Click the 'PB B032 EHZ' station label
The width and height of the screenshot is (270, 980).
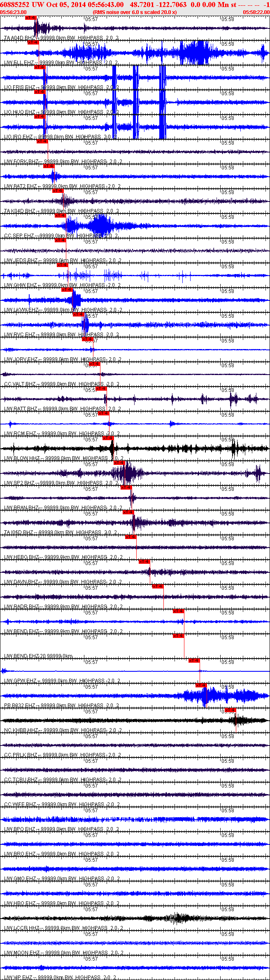coord(20,706)
